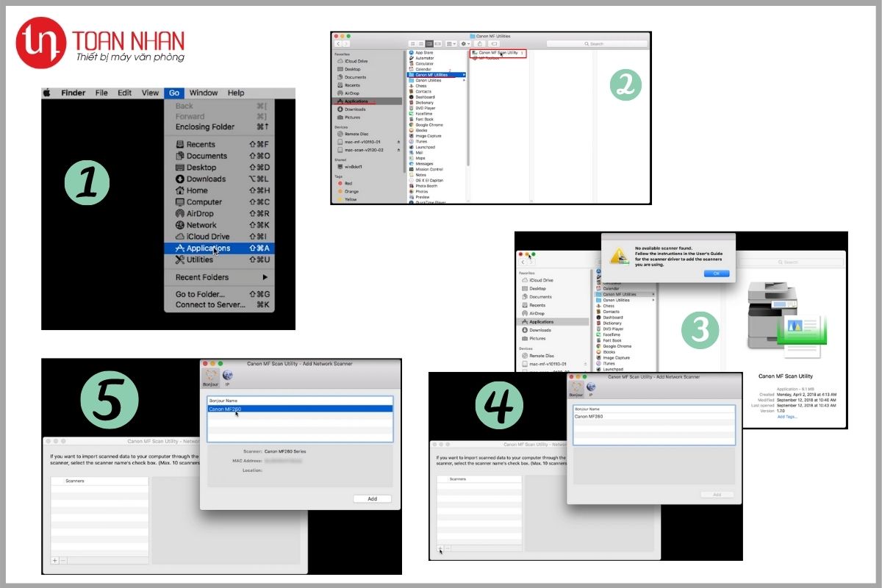882x588 pixels.
Task: Expand the Recent Folders submenu arrow
Action: pos(265,277)
